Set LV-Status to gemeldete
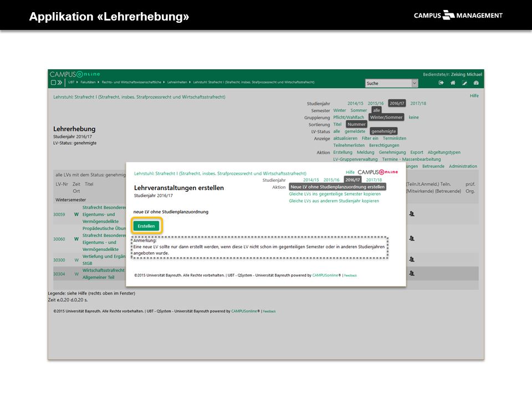The image size is (532, 399). point(355,131)
